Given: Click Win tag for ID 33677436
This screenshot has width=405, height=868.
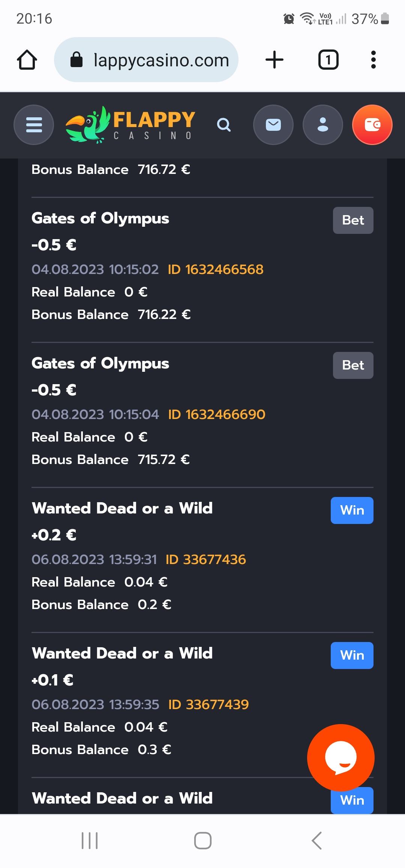Looking at the screenshot, I should click(x=352, y=510).
